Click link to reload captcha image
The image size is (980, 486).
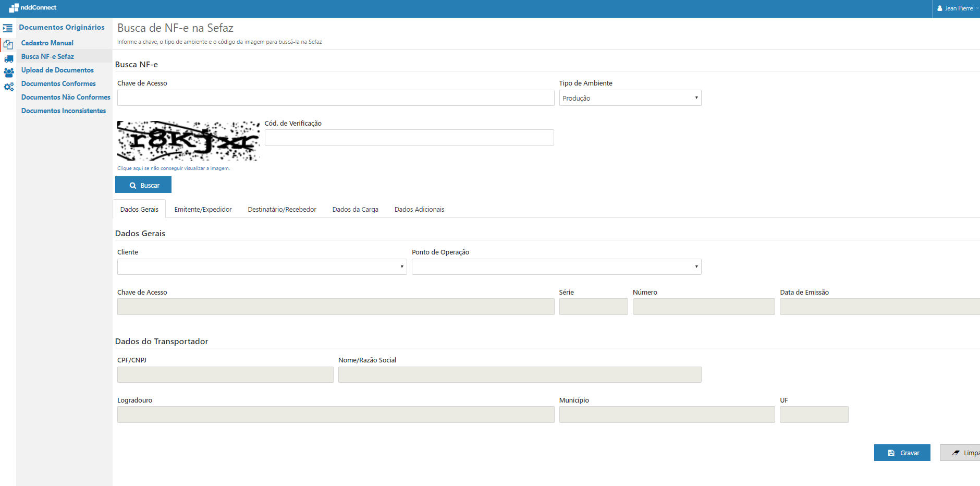click(x=173, y=168)
